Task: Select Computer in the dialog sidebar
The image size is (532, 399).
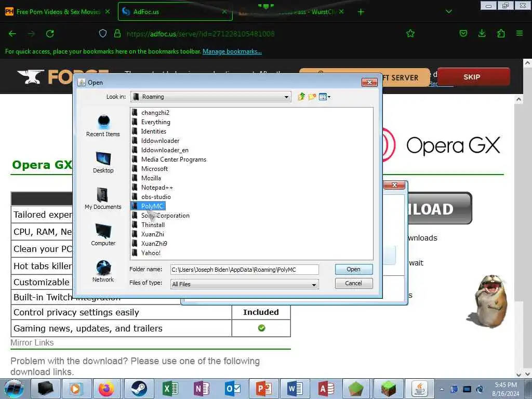Action: tap(103, 235)
